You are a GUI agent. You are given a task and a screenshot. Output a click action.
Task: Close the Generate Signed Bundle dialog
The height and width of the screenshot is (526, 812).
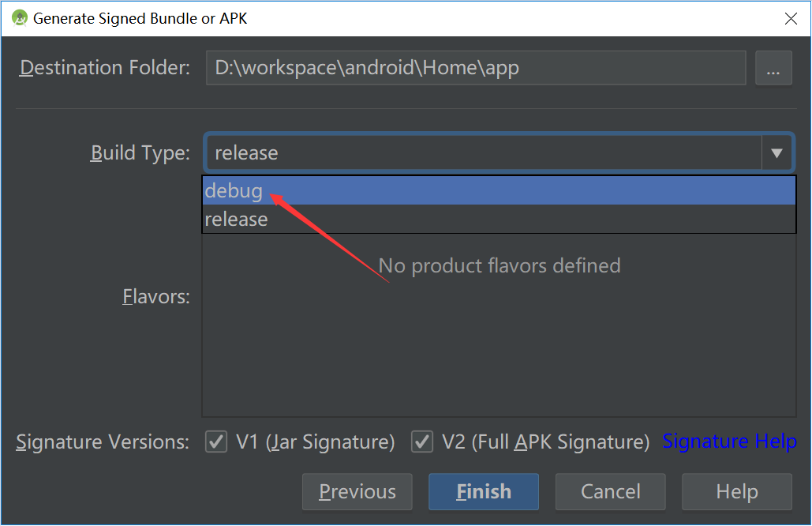(789, 17)
